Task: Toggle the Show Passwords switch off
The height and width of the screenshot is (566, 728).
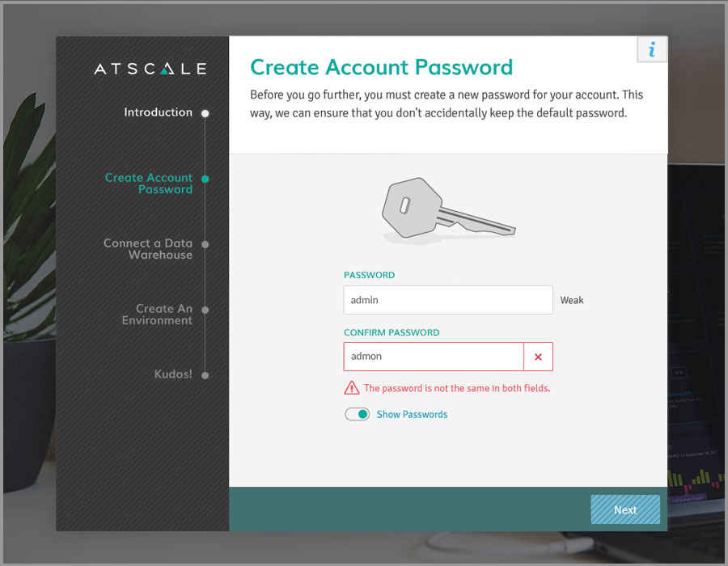Action: tap(357, 414)
